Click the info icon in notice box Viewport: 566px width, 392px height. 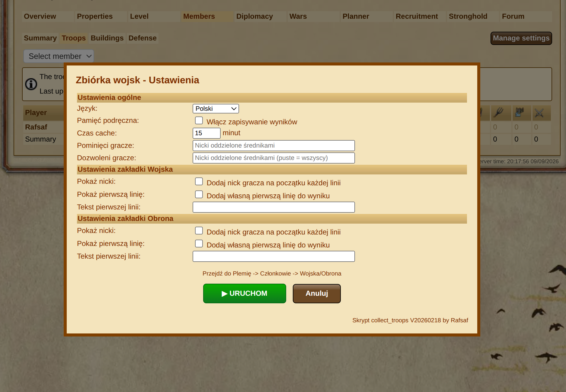point(31,84)
